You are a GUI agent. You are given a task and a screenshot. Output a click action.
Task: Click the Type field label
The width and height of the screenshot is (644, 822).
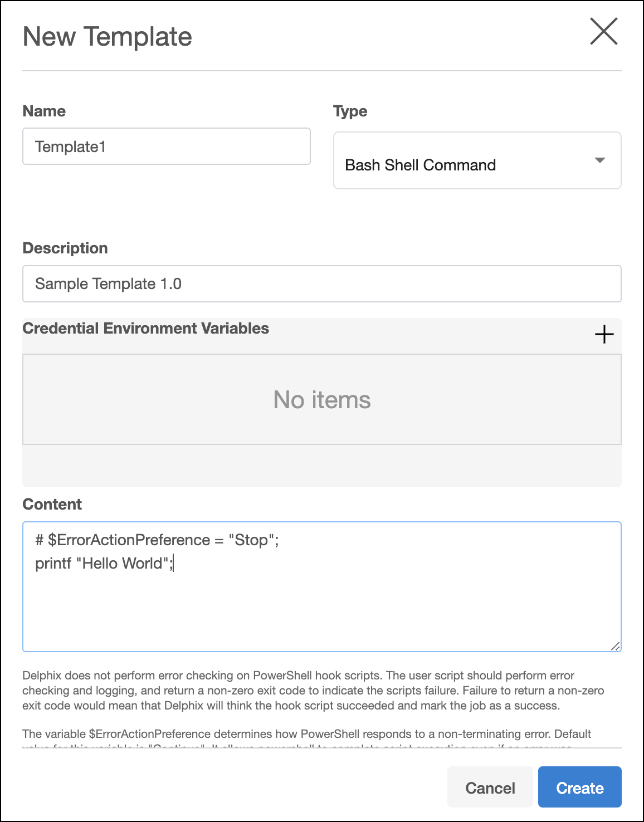[350, 111]
